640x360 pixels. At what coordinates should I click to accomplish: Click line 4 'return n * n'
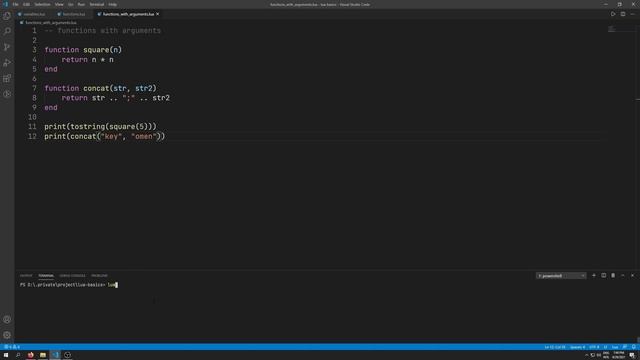coord(88,60)
